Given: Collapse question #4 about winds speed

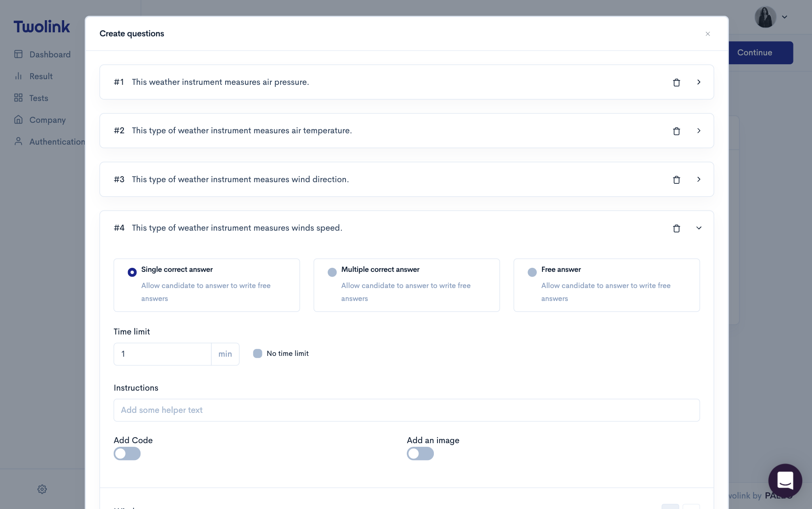Looking at the screenshot, I should point(699,228).
